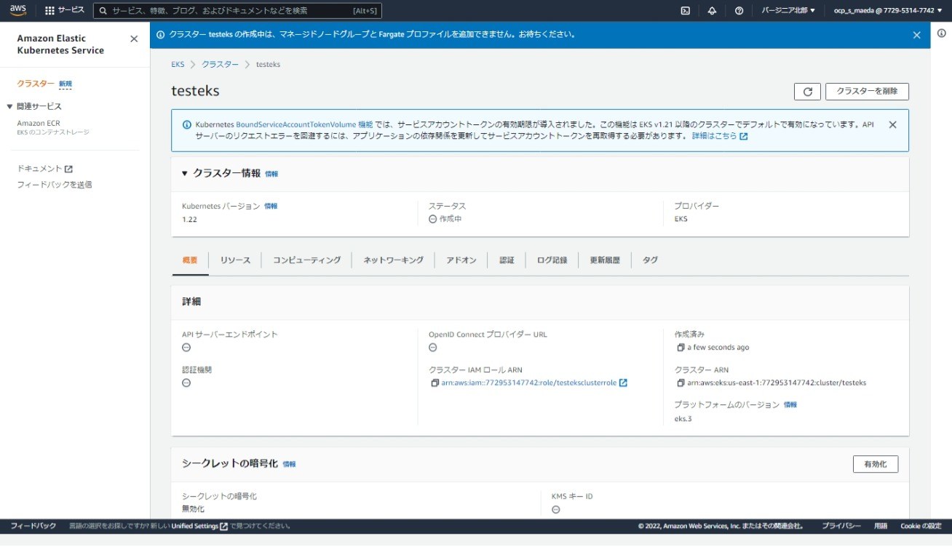Open ドキュメント in the sidebar
952x560 pixels.
point(45,169)
